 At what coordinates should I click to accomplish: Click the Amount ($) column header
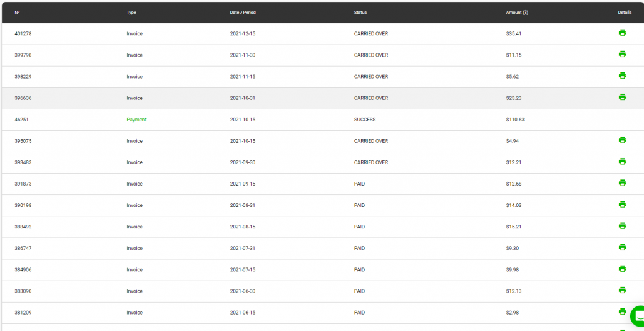click(x=517, y=13)
